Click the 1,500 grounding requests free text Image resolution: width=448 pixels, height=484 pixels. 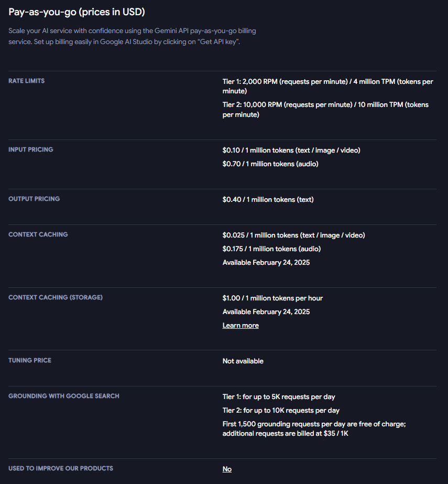(x=314, y=429)
